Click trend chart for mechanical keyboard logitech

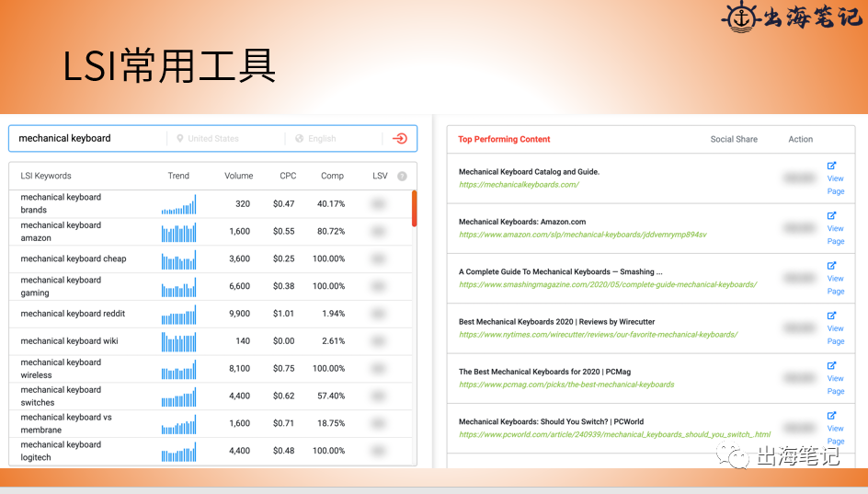(178, 452)
